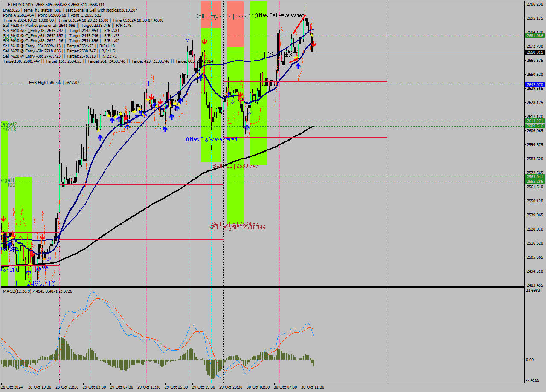Click green price tag 2569.041

click(x=534, y=176)
